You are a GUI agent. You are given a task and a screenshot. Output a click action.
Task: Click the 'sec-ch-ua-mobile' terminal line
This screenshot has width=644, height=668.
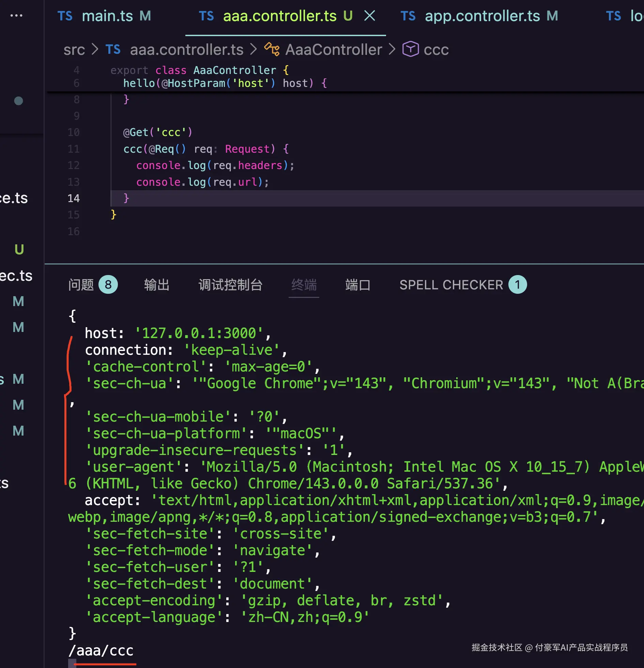pyautogui.click(x=186, y=417)
